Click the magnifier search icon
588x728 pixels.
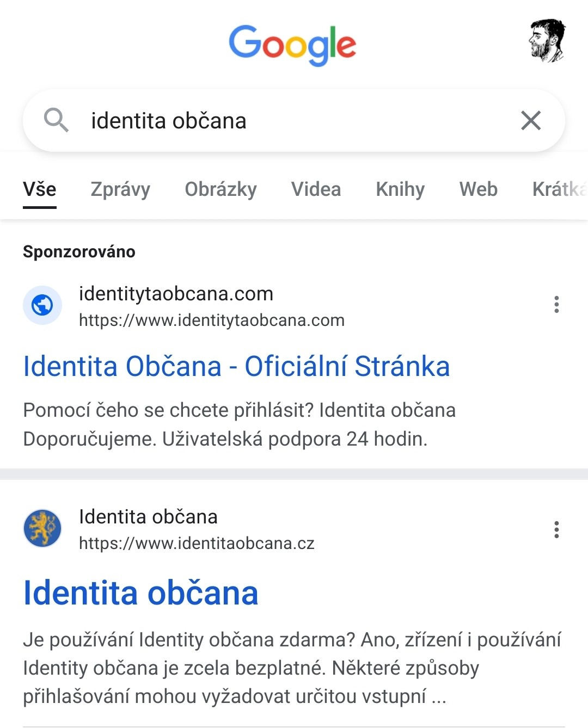[56, 120]
